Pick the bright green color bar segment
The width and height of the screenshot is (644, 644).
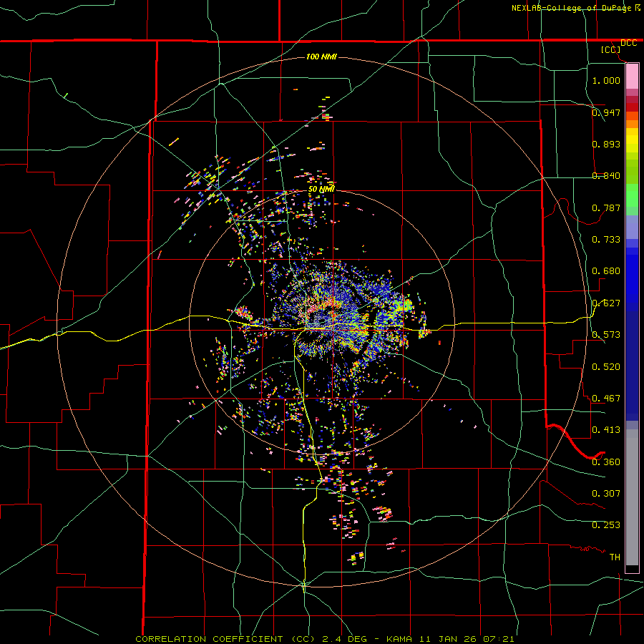tap(632, 195)
